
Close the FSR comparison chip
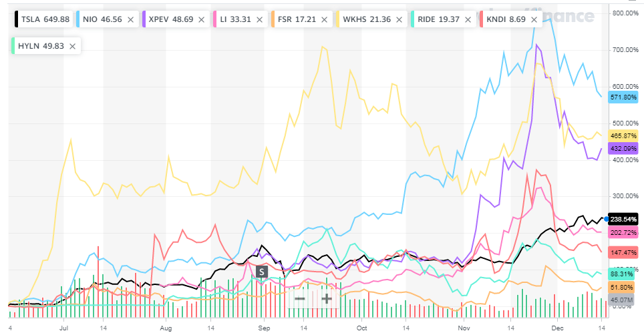[324, 19]
